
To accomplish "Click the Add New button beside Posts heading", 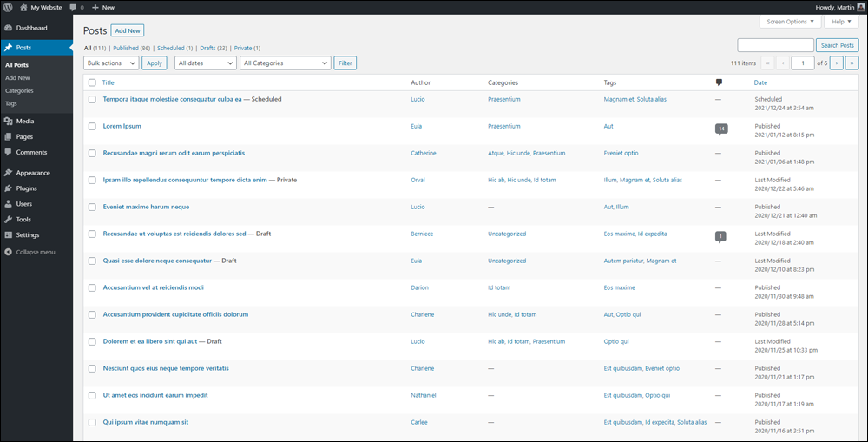I will [x=128, y=30].
